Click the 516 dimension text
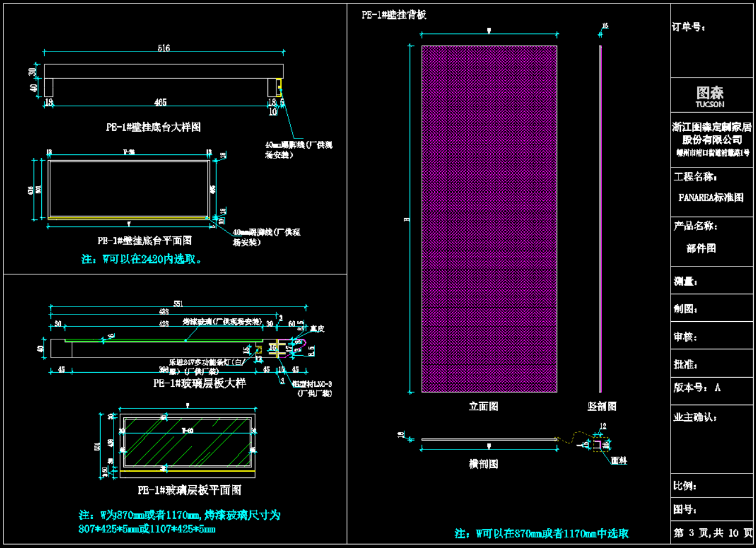This screenshot has width=756, height=548. (163, 49)
